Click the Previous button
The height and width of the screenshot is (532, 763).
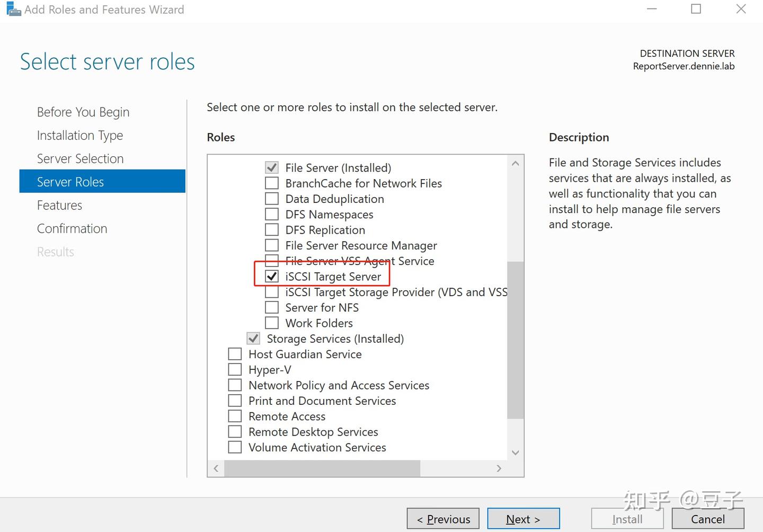(443, 519)
